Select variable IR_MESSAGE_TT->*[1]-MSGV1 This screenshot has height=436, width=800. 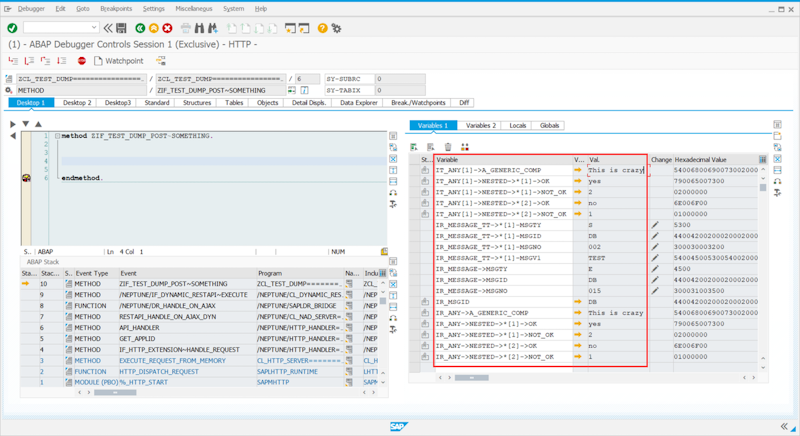coord(488,258)
